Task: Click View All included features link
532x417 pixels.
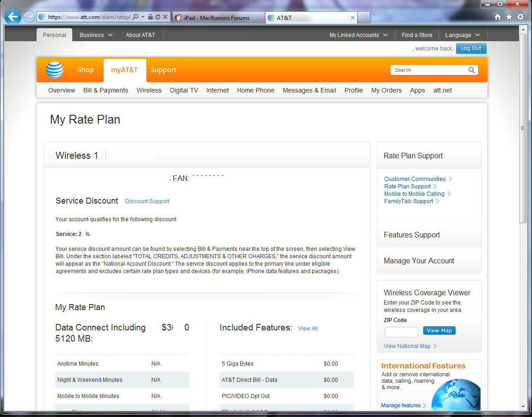Action: click(x=308, y=328)
